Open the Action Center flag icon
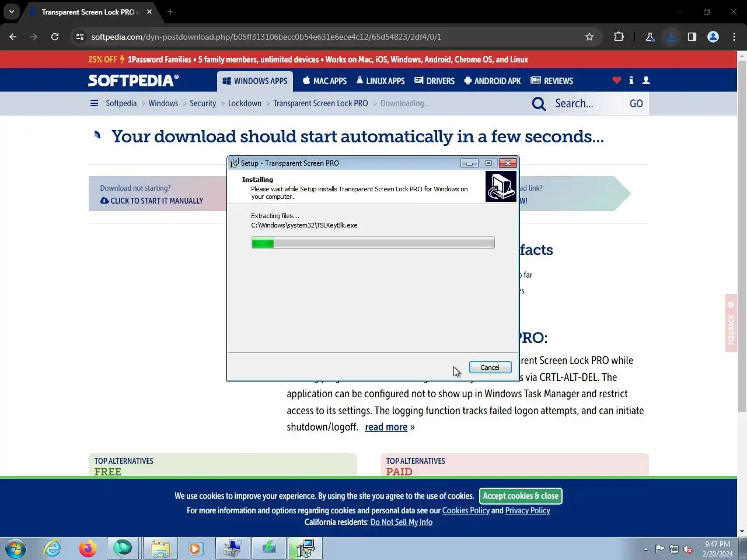This screenshot has height=560, width=747. (659, 549)
